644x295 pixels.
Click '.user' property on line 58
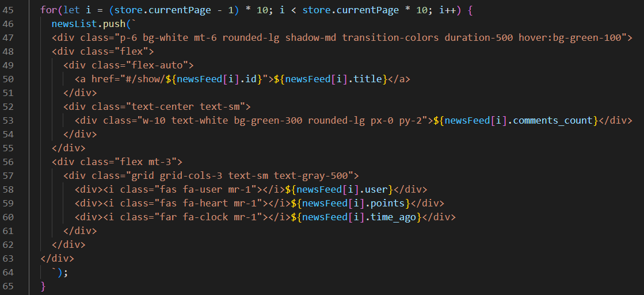[x=374, y=190]
